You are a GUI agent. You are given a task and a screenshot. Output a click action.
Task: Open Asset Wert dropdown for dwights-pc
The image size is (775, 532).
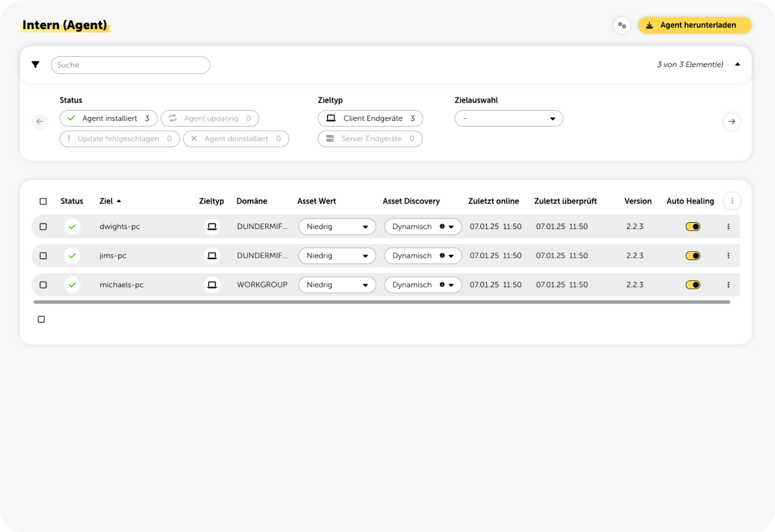click(337, 227)
